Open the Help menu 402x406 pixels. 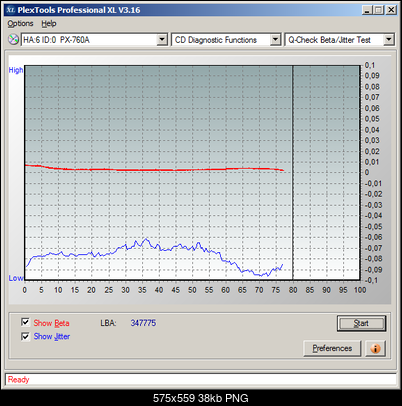[x=49, y=24]
